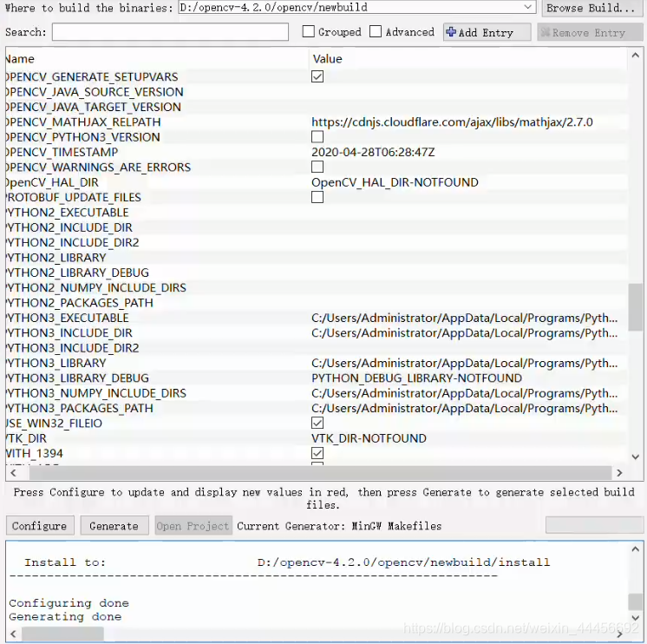Click the 'Configuring done' log line
The height and width of the screenshot is (644, 647).
69,603
